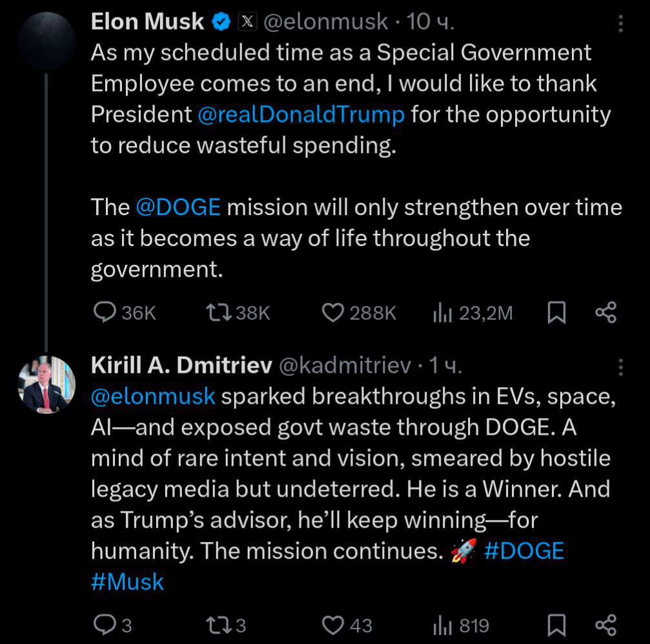Viewport: 650px width, 644px height.
Task: Open the @DOGE mention link
Action: pos(178,208)
